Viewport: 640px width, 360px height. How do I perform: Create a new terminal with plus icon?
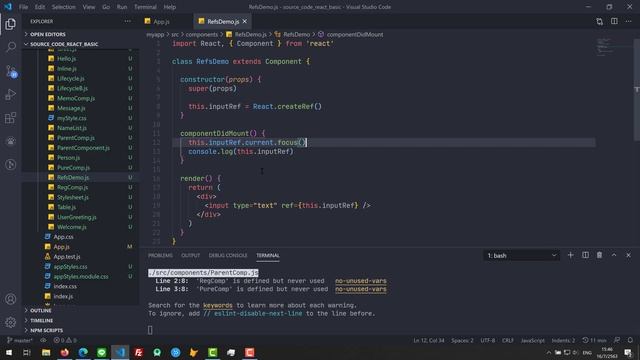(570, 255)
